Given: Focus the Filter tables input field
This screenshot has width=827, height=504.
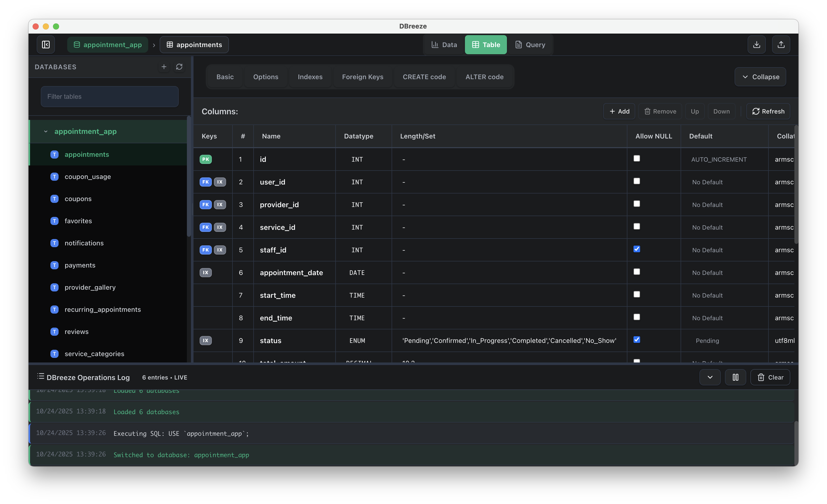Looking at the screenshot, I should 110,97.
